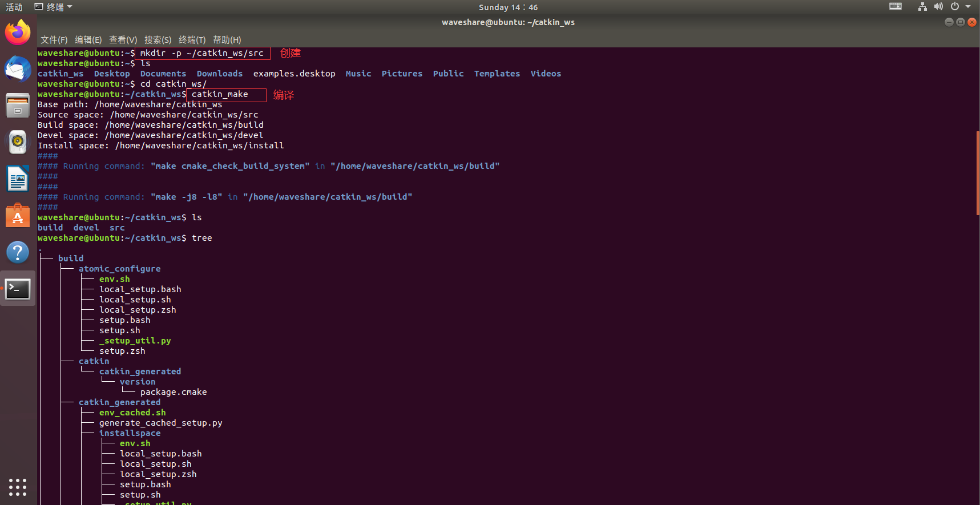Screen dimensions: 980x505
Task: Open the 搜索(S) menu
Action: click(x=158, y=39)
